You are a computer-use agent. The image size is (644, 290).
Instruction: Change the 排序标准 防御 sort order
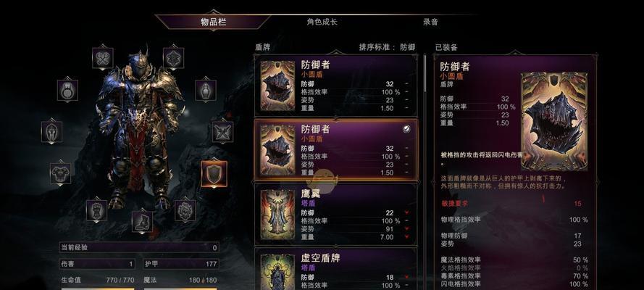point(387,47)
